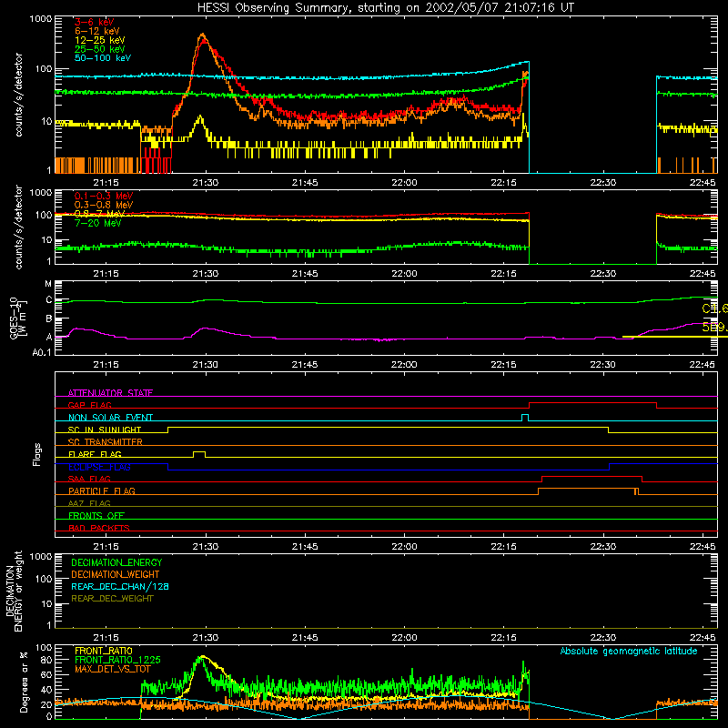The image size is (728, 728).
Task: Select the orange '6-12 keV' legend label
Action: tap(97, 31)
